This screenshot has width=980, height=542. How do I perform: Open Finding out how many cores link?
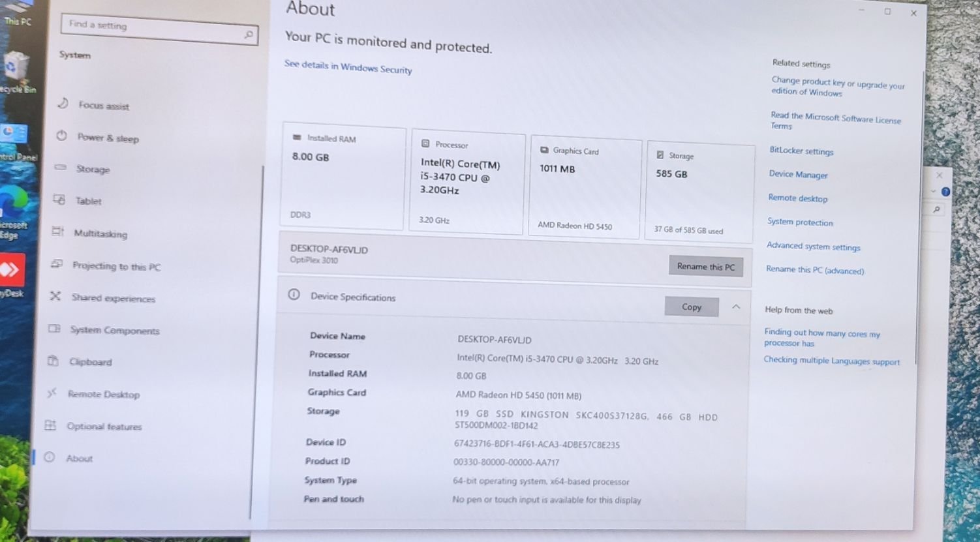click(x=822, y=338)
